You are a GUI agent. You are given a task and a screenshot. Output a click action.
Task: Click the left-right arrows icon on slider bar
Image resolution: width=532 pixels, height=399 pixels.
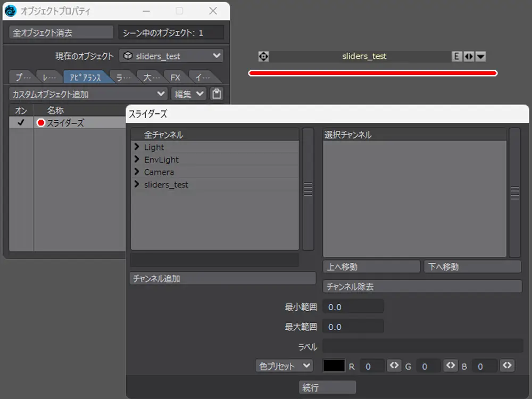coord(469,56)
